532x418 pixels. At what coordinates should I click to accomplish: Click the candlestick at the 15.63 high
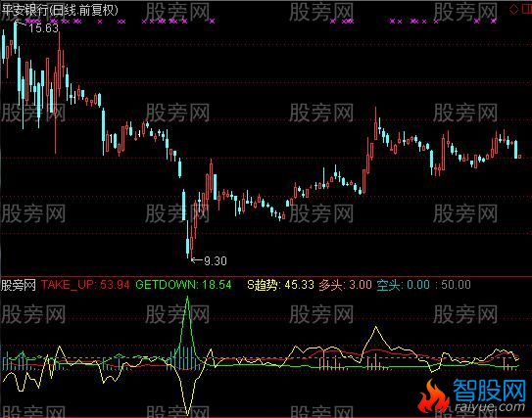click(x=16, y=38)
